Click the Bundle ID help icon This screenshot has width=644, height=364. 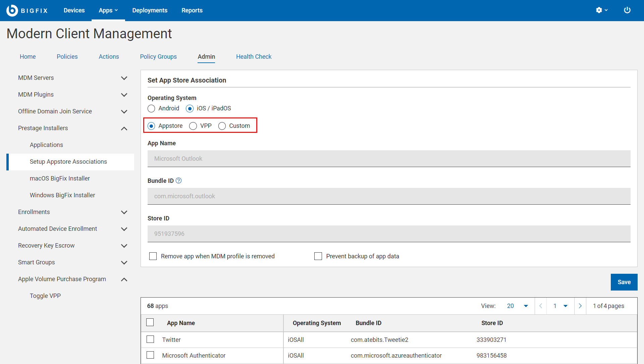(179, 181)
